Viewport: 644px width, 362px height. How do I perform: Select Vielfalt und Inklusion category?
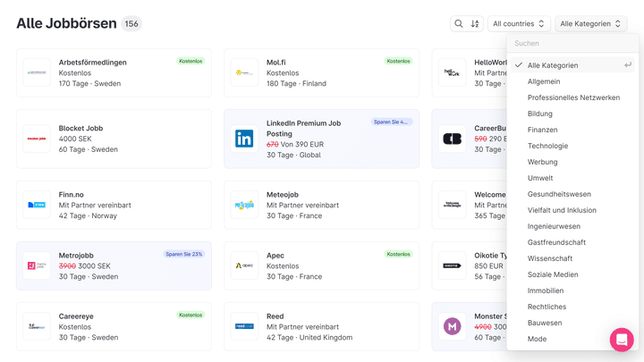[572, 210]
